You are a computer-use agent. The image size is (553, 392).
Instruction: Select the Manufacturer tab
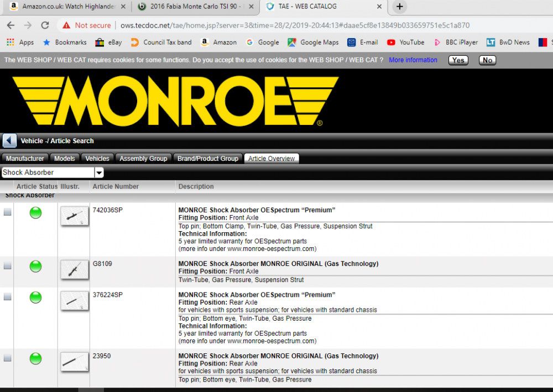coord(25,159)
